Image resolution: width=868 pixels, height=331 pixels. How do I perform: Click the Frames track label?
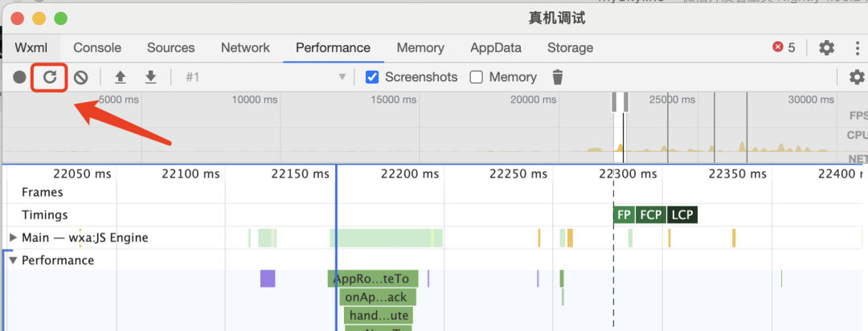42,192
